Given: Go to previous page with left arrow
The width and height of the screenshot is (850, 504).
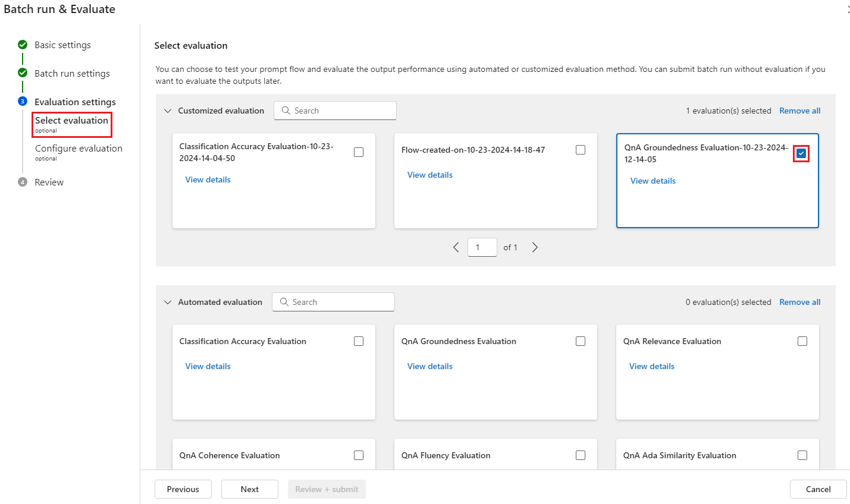Looking at the screenshot, I should [456, 247].
